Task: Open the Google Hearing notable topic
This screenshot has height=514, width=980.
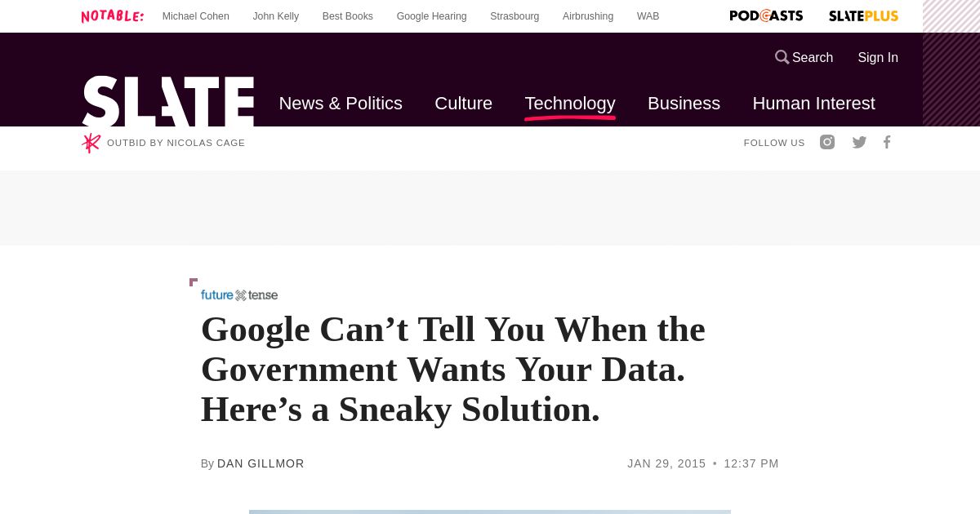Action: [x=432, y=16]
